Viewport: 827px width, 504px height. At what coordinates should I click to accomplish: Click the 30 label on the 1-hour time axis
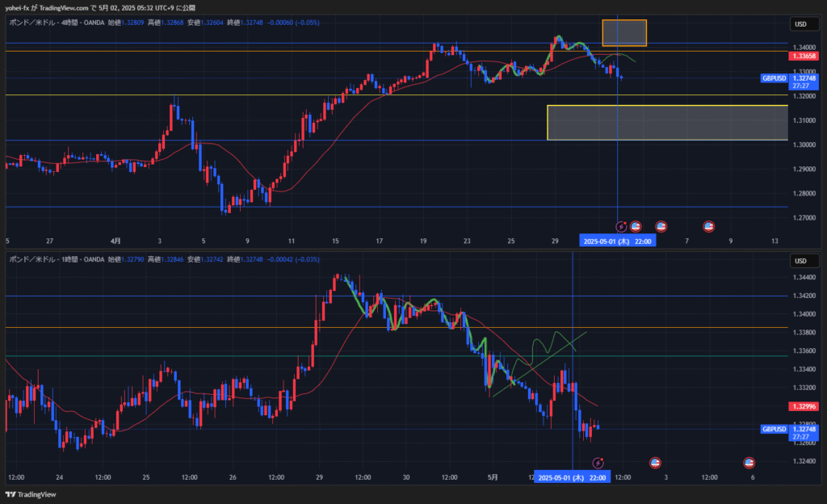[406, 477]
